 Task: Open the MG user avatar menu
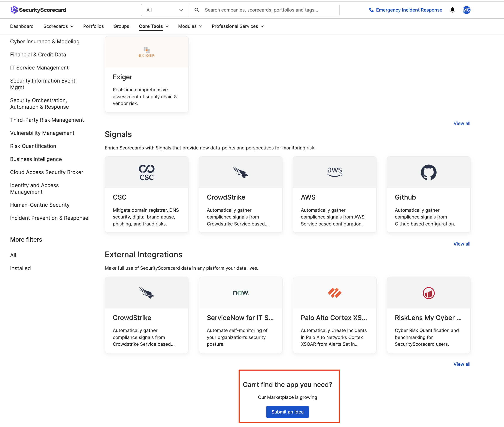click(x=467, y=10)
